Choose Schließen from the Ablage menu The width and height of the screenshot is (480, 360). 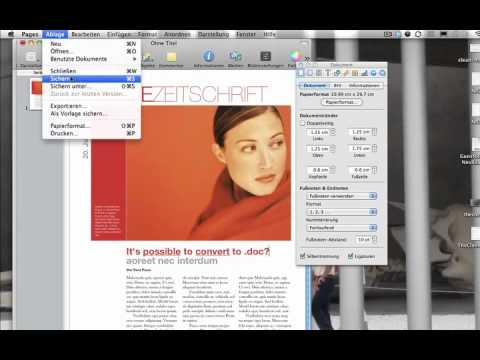[91, 71]
